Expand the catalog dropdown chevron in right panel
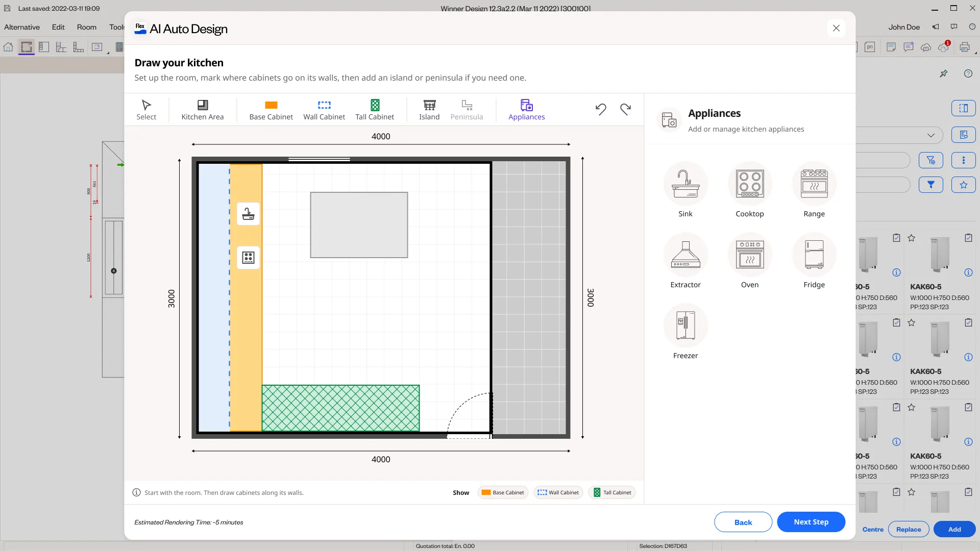The image size is (980, 551). point(931,135)
